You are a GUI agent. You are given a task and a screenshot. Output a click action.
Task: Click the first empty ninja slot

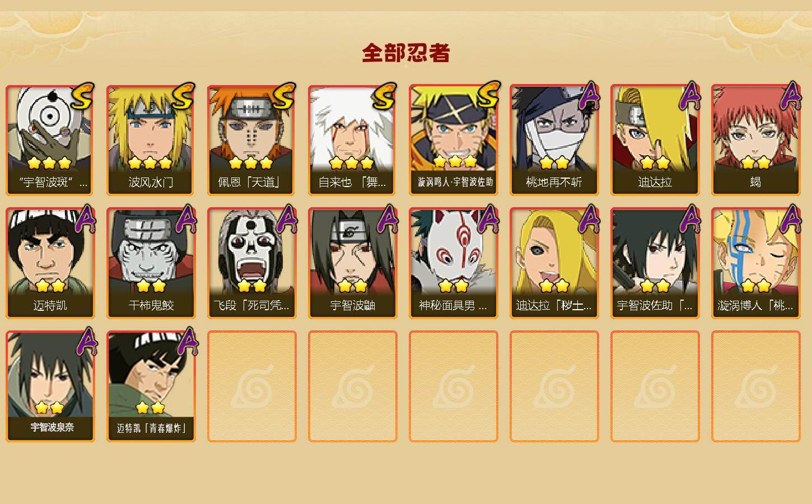click(x=251, y=386)
